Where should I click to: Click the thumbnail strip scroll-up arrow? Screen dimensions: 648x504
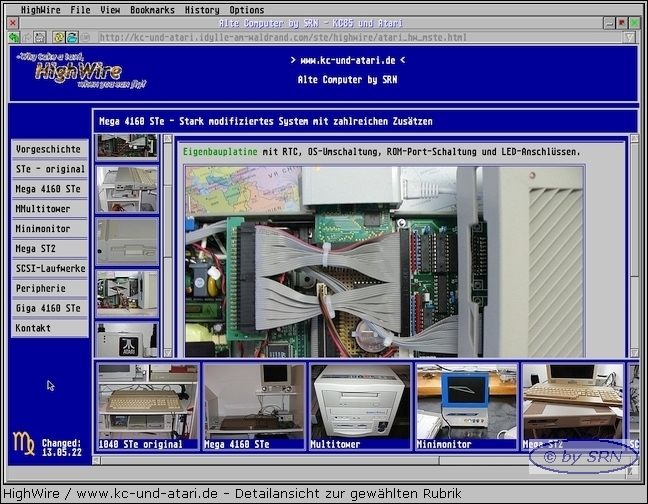tap(168, 139)
